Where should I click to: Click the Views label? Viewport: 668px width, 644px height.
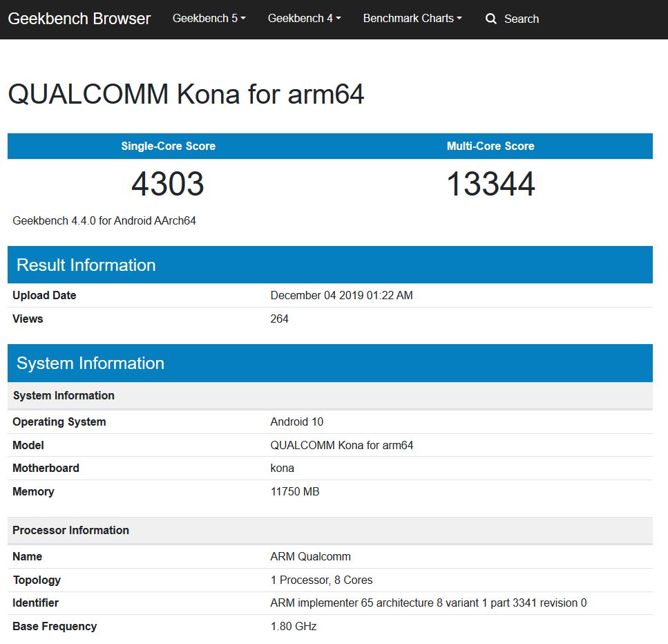[x=28, y=319]
